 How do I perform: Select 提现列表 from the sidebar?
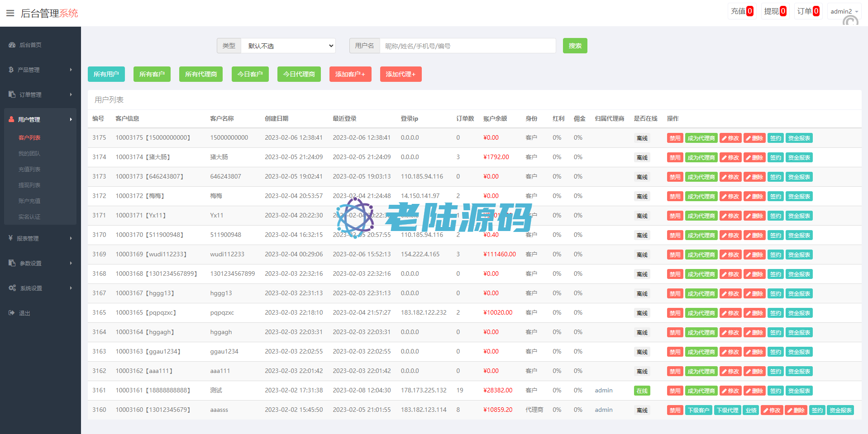click(29, 185)
